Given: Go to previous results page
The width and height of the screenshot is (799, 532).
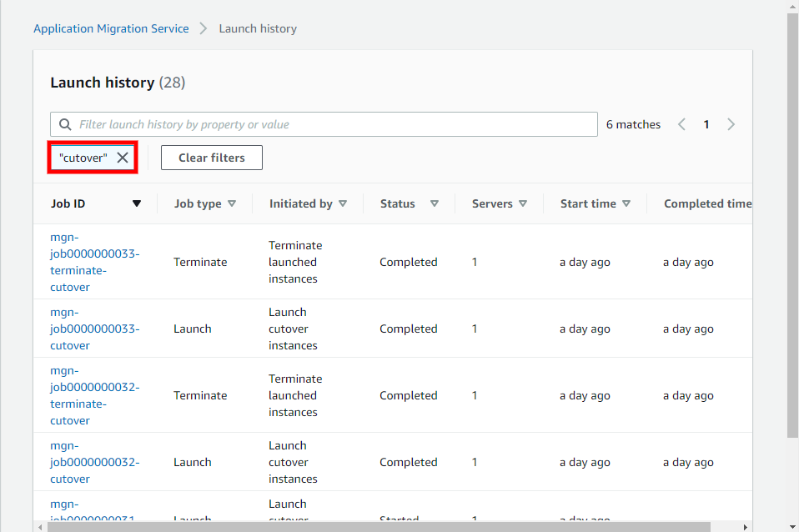Looking at the screenshot, I should [681, 124].
